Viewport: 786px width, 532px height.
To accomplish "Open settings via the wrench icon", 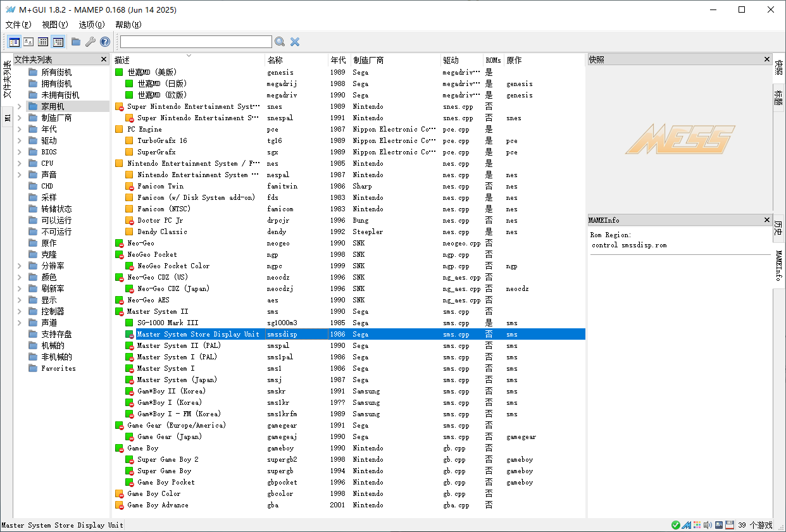I will tap(90, 42).
